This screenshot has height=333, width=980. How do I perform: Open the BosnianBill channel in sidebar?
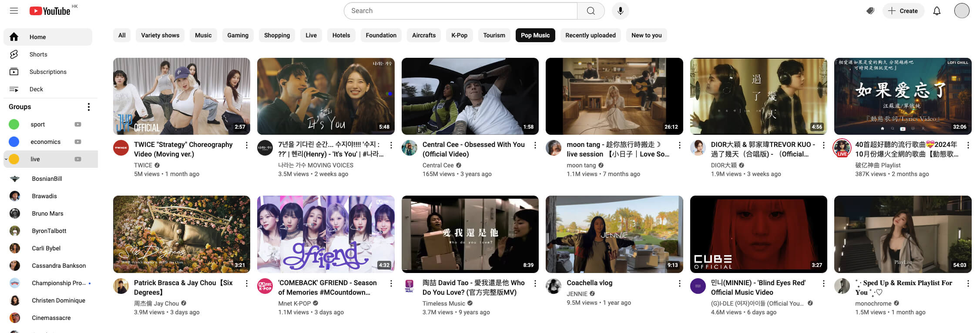click(x=48, y=179)
